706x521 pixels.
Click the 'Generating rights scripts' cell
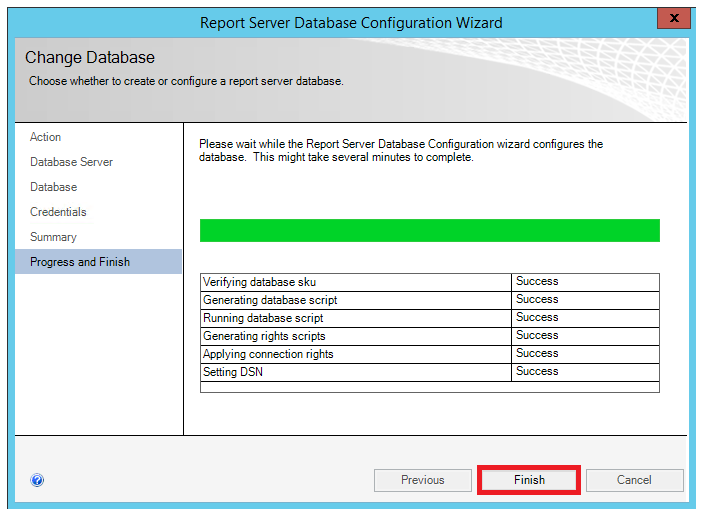click(x=356, y=336)
